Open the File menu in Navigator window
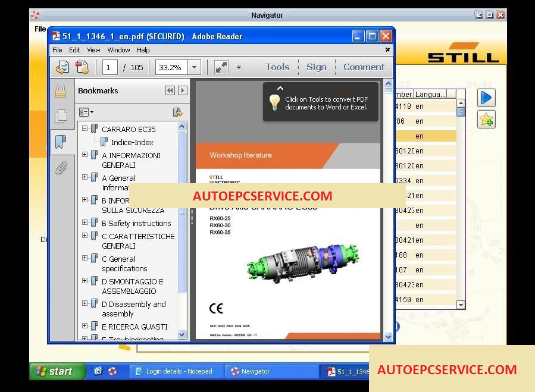Viewport: 535px width, 392px height. [40, 29]
